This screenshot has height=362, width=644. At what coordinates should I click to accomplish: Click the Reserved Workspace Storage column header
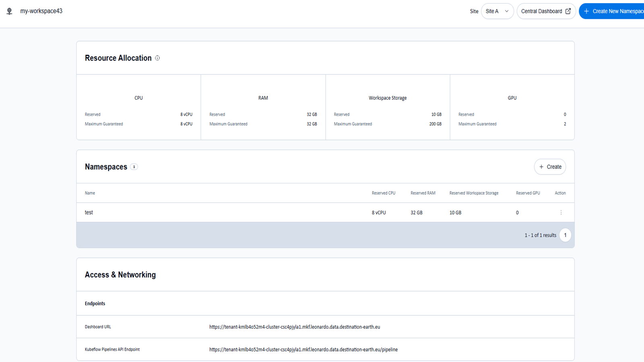[474, 193]
